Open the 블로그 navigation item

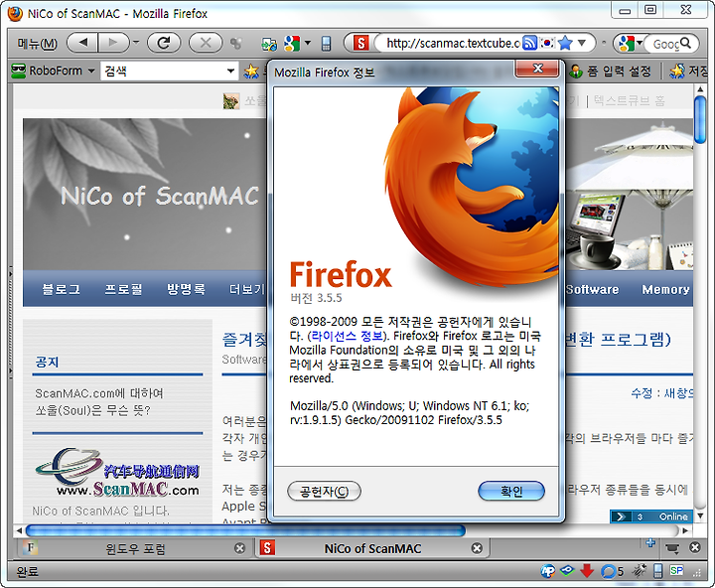click(61, 289)
